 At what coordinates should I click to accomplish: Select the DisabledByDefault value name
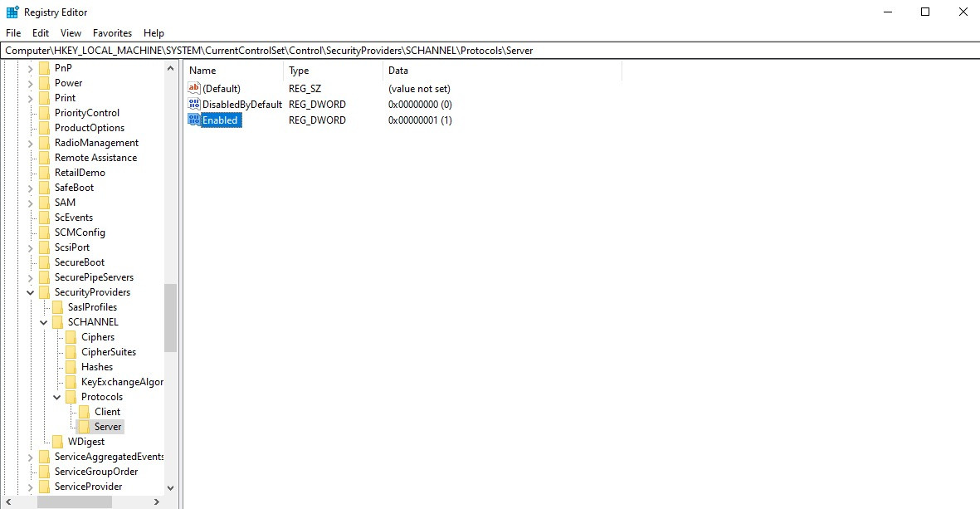pyautogui.click(x=242, y=105)
